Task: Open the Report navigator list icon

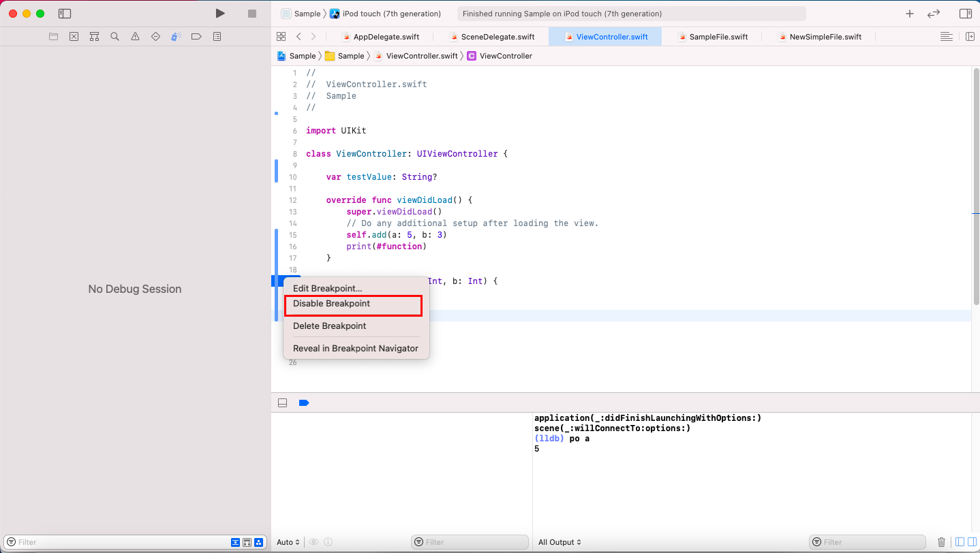Action: pyautogui.click(x=217, y=36)
